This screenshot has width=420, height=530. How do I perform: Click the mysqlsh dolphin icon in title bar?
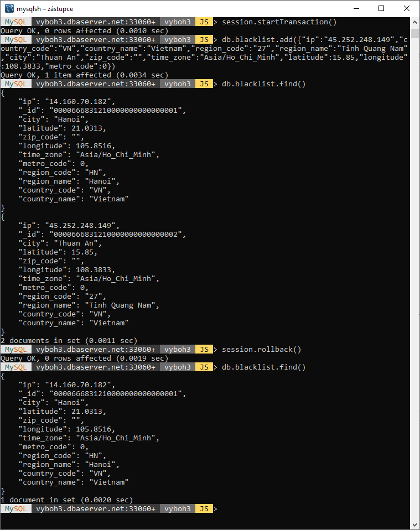point(9,8)
